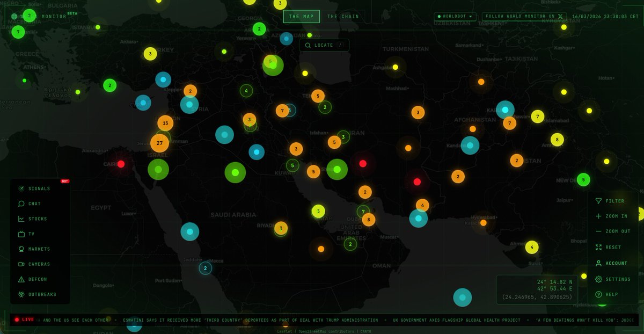Select the teal ring 2 marker near Mecca

coord(205,268)
